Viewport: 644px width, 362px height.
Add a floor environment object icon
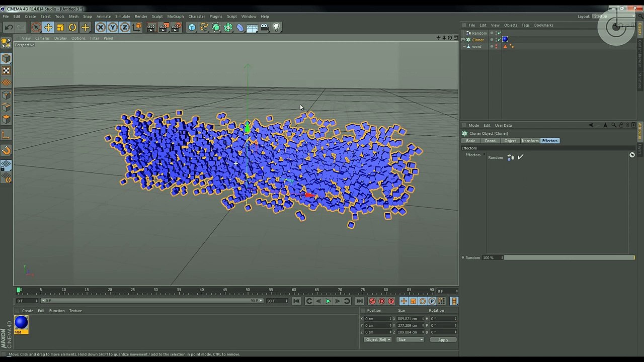point(252,28)
